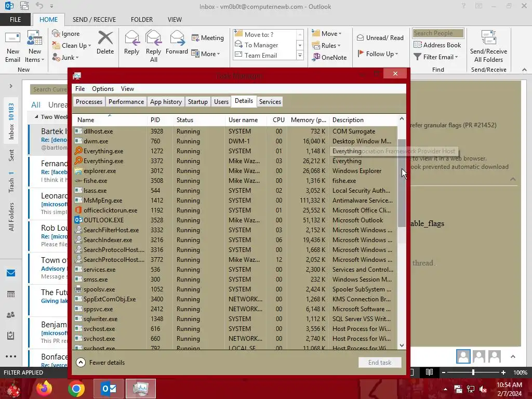Switch to the Users tab in Task Manager
The image size is (532, 399).
(221, 101)
